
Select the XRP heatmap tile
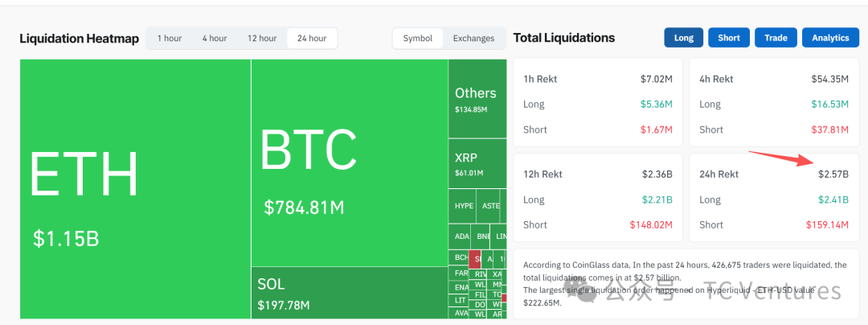click(x=477, y=163)
